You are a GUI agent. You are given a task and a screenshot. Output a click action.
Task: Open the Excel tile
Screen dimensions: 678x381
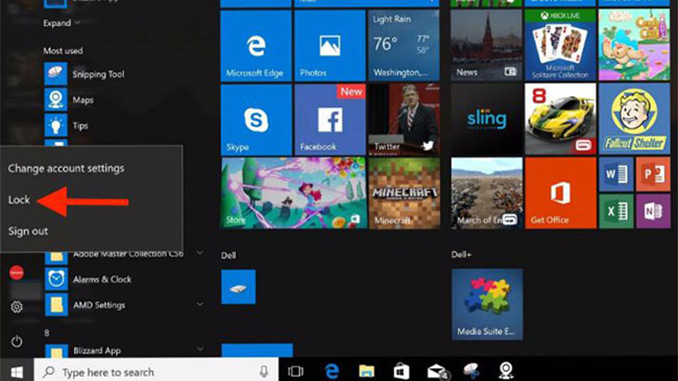click(616, 211)
